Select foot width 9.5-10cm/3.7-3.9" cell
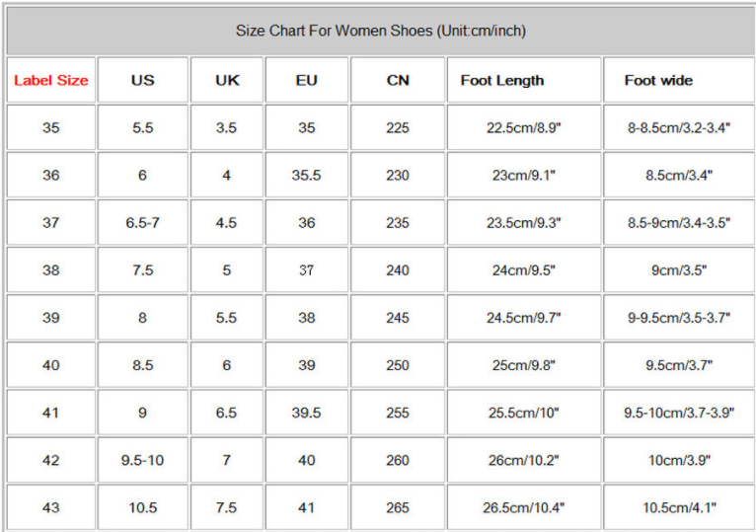 pyautogui.click(x=679, y=413)
